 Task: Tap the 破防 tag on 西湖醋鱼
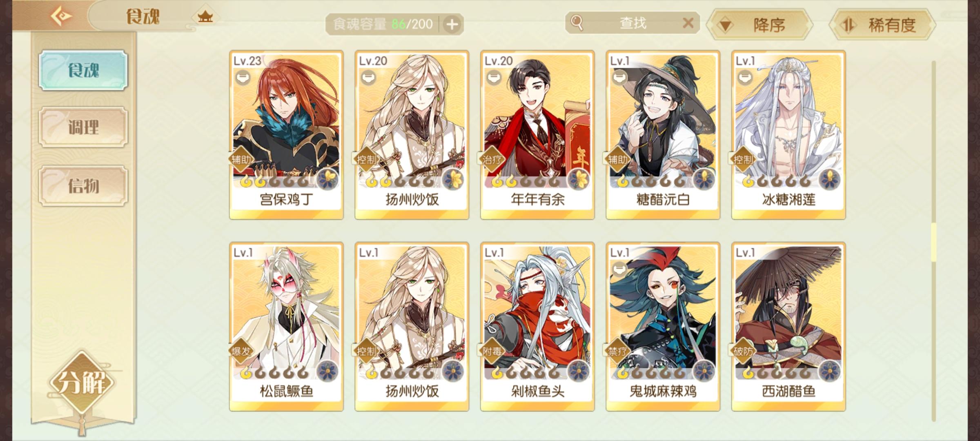point(743,351)
